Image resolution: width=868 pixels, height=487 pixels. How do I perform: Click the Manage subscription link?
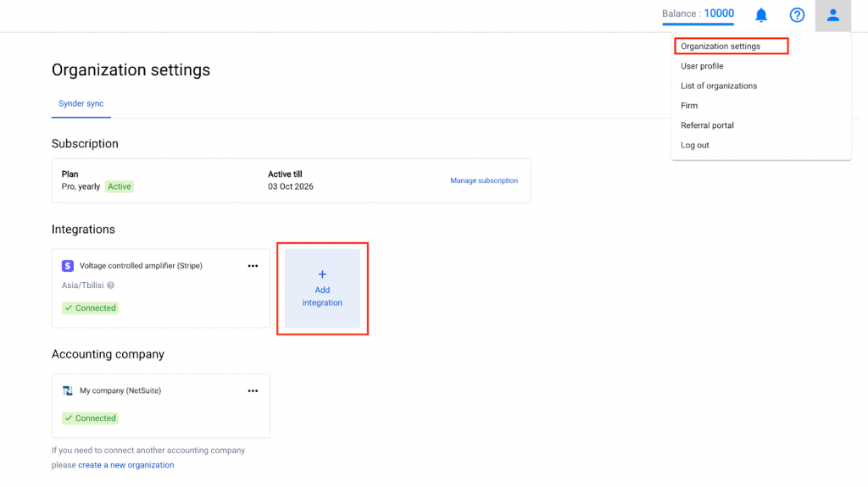pos(484,180)
